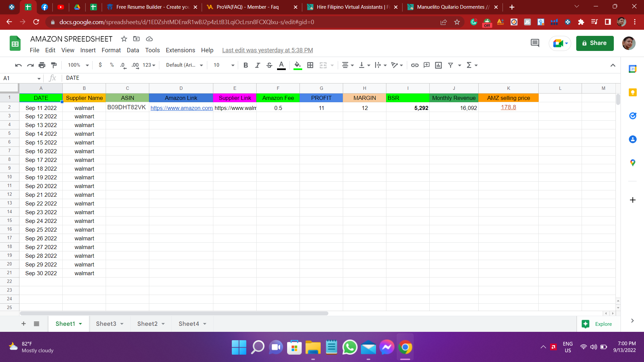Click the insert chart icon

[x=438, y=65]
